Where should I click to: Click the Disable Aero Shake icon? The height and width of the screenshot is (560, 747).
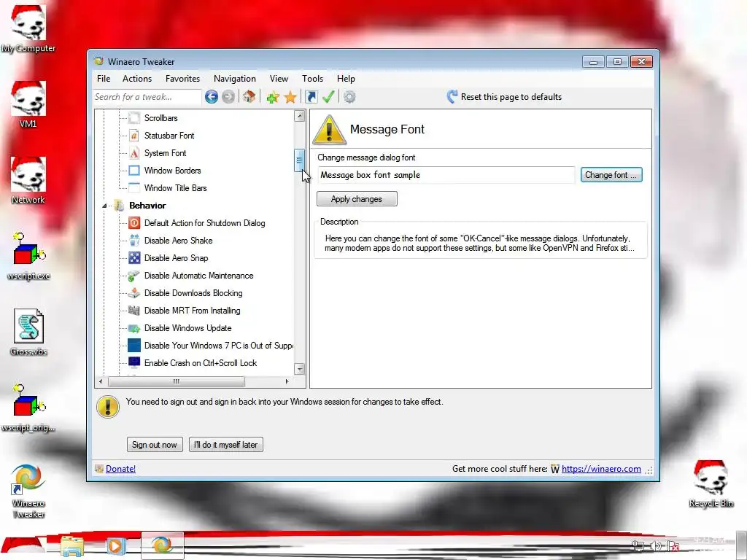(x=134, y=241)
